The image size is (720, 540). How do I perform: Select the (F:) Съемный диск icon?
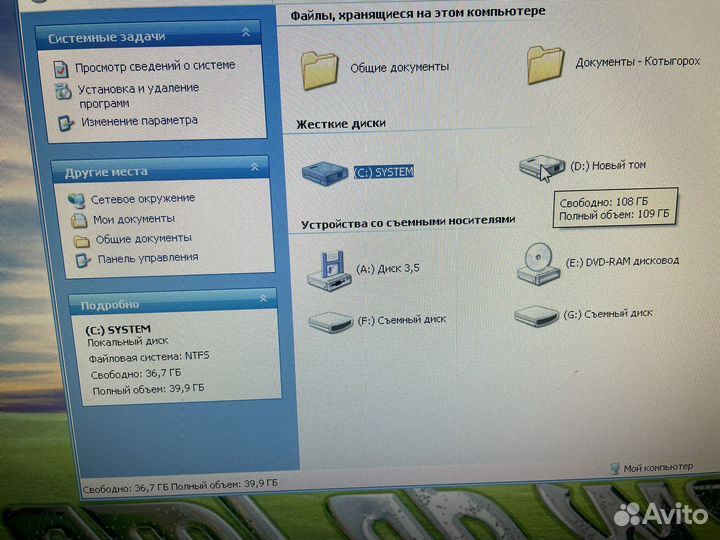click(x=328, y=322)
